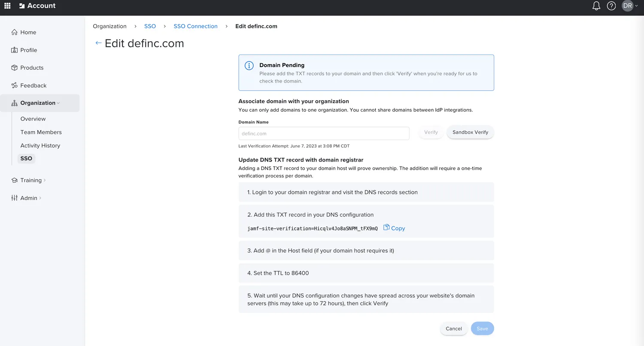
Task: Click the notification bell icon
Action: (596, 6)
